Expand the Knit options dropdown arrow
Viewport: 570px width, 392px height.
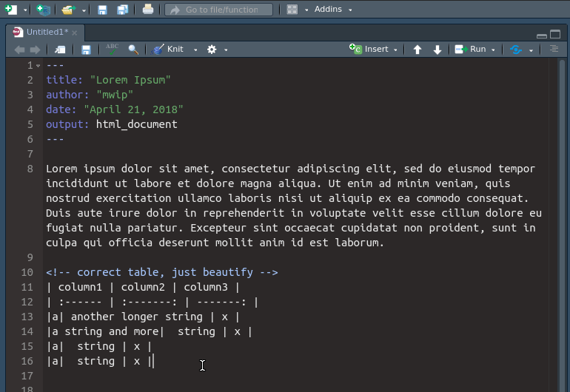(195, 50)
